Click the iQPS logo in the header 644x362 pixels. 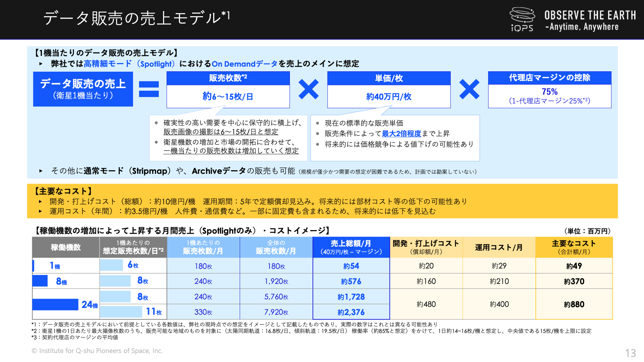tap(522, 19)
